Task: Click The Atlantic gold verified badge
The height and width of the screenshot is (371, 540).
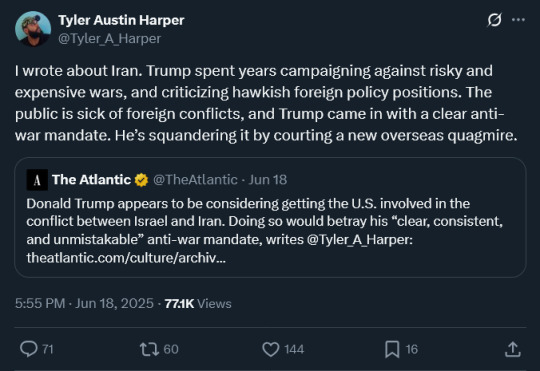Action: click(x=141, y=180)
